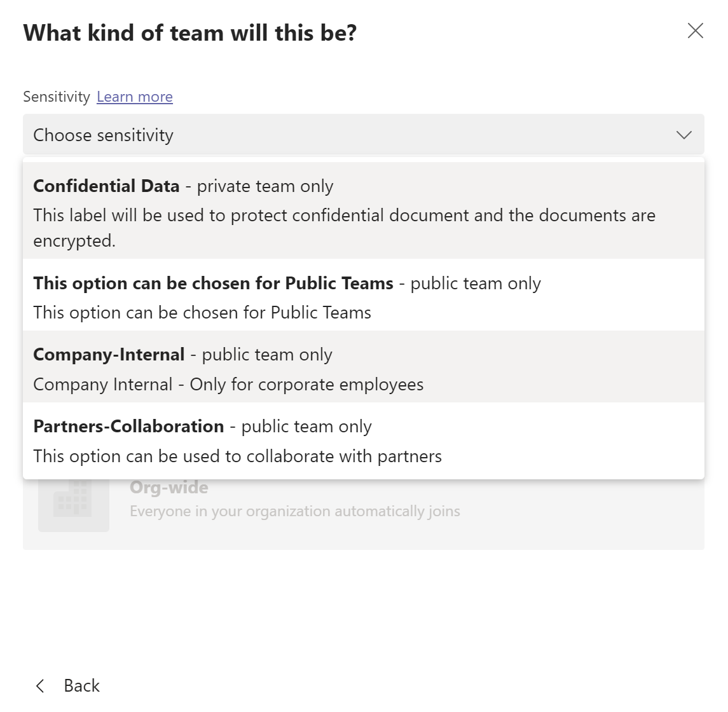Click the Sensitivity field label
This screenshot has width=728, height=712.
[57, 97]
